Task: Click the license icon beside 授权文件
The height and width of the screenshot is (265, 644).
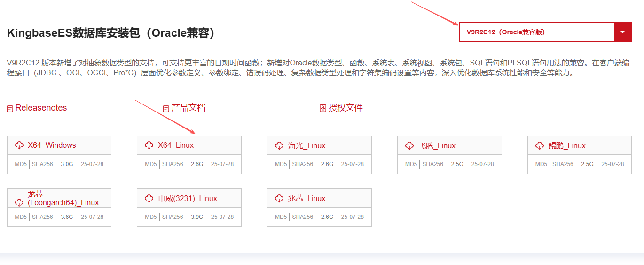Action: click(x=323, y=108)
